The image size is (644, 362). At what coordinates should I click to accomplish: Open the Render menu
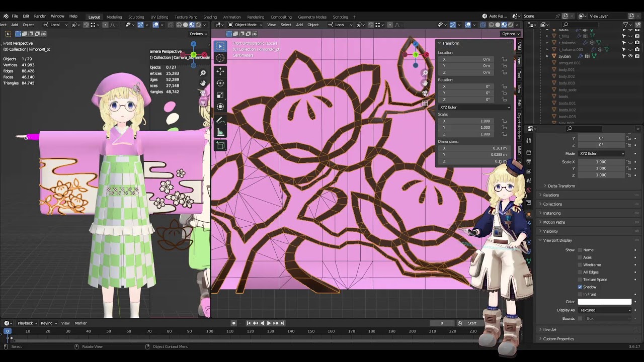40,16
